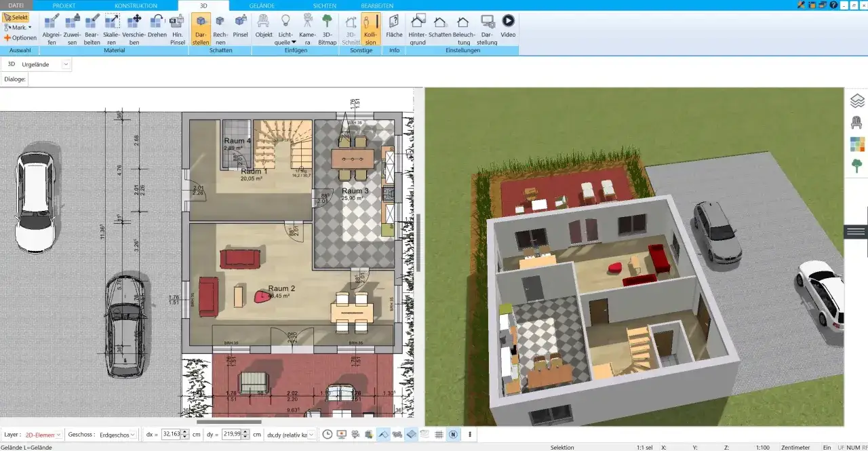Toggle the grid display in bottom toolbar
868x451 pixels.
(x=439, y=434)
